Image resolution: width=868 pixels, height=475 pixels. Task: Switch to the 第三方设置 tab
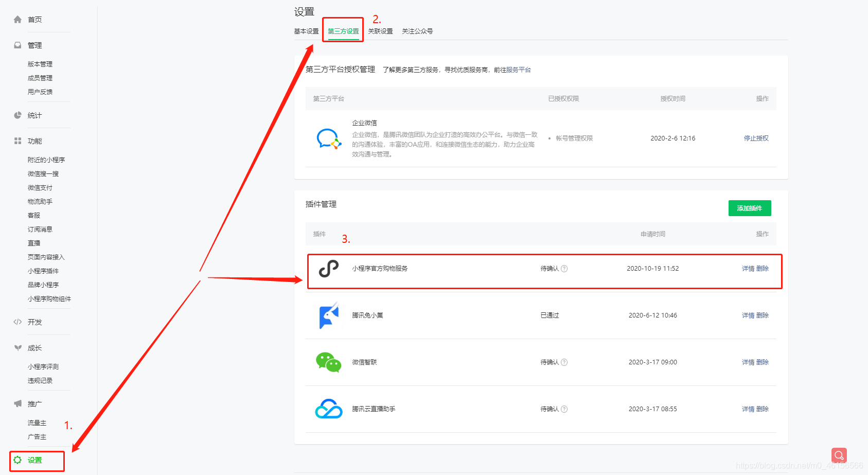pyautogui.click(x=343, y=31)
